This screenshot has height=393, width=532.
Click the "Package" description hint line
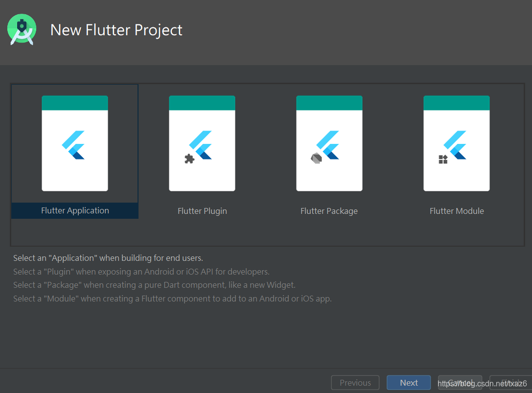point(154,285)
